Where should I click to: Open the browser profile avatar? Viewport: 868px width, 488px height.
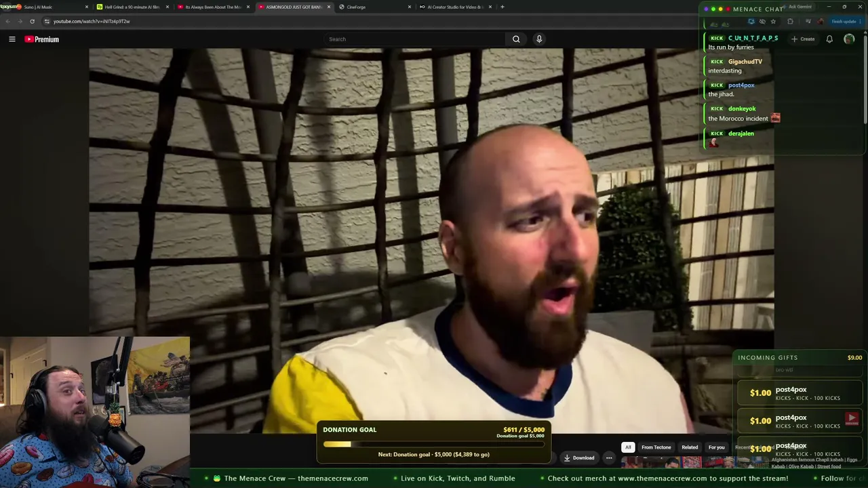(x=821, y=21)
